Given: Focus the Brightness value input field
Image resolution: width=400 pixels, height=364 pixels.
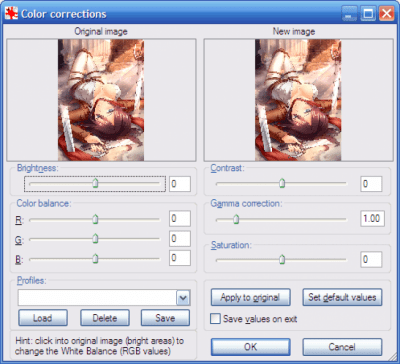Looking at the screenshot, I should coord(180,184).
